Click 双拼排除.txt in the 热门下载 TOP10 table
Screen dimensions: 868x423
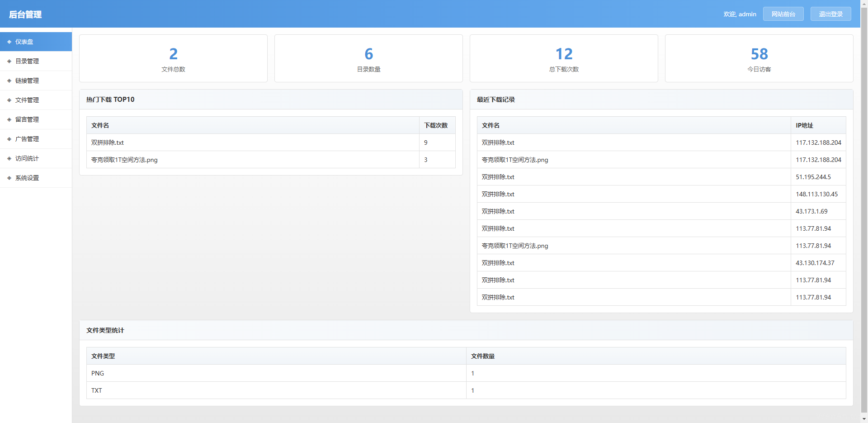[x=108, y=143]
